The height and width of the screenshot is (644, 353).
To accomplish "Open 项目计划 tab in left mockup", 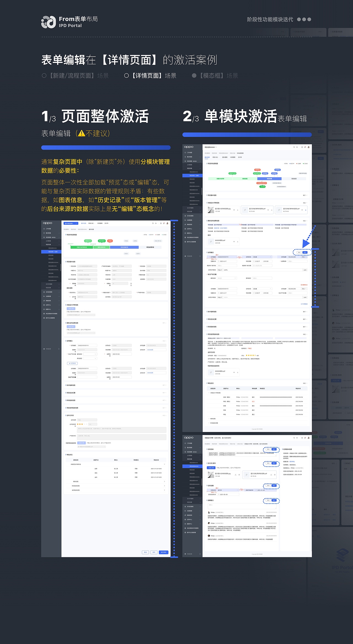I will click(x=92, y=223).
